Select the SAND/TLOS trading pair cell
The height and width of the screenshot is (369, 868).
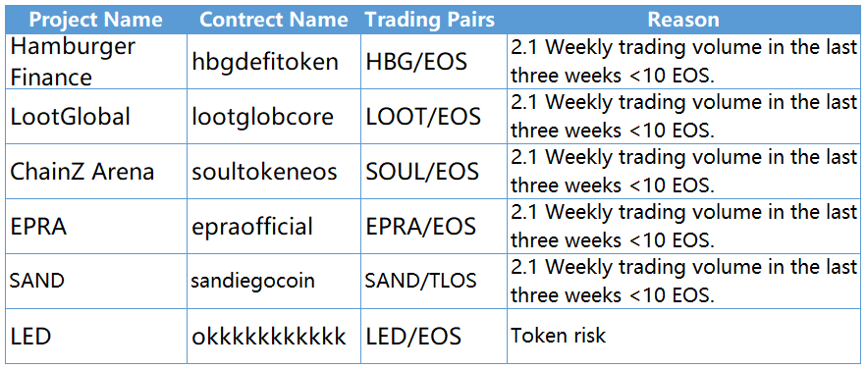[x=434, y=281]
